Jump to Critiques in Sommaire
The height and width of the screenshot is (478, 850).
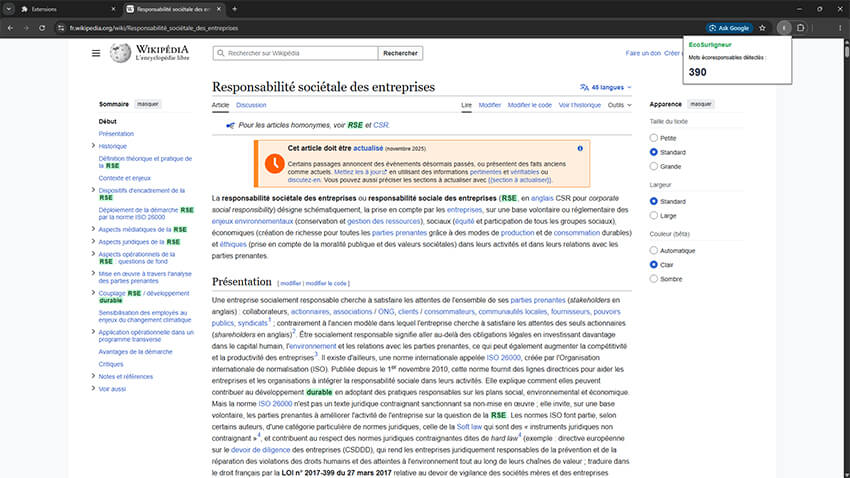(x=111, y=364)
